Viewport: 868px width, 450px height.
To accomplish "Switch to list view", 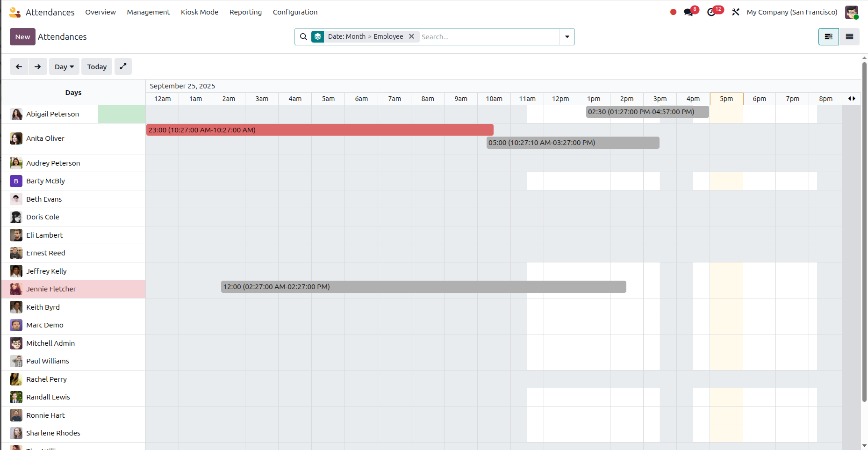I will click(849, 36).
